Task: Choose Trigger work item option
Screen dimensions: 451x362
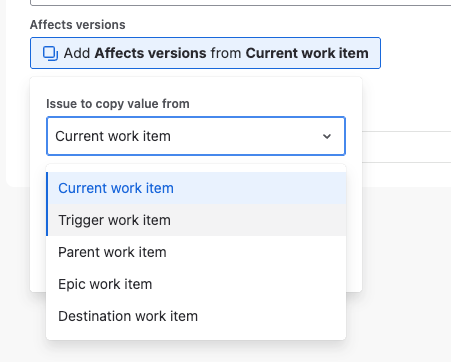Action: [196, 220]
